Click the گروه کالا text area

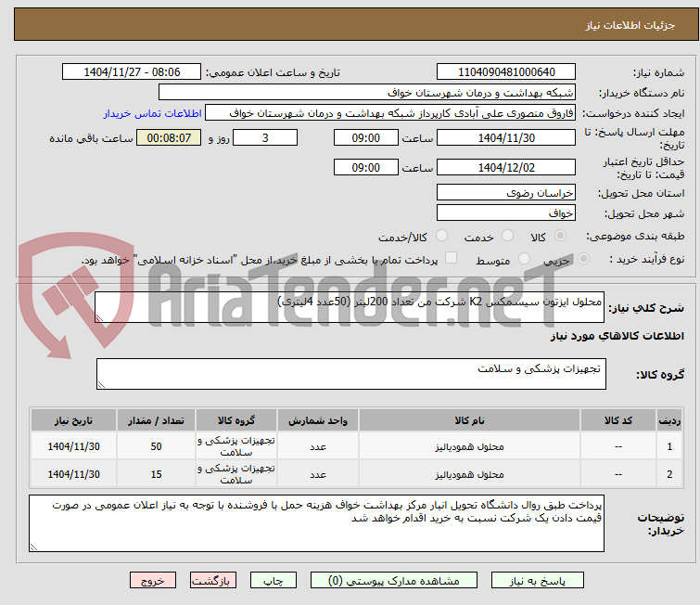tap(350, 374)
